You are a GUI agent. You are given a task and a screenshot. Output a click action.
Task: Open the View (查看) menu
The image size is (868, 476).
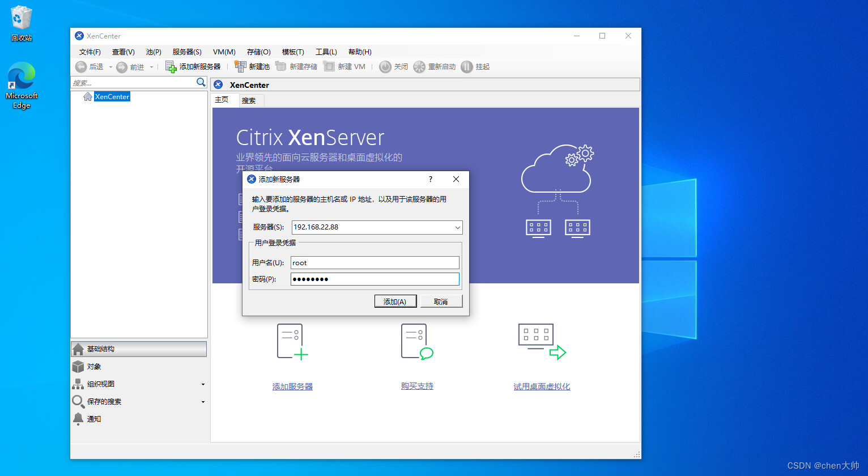124,52
